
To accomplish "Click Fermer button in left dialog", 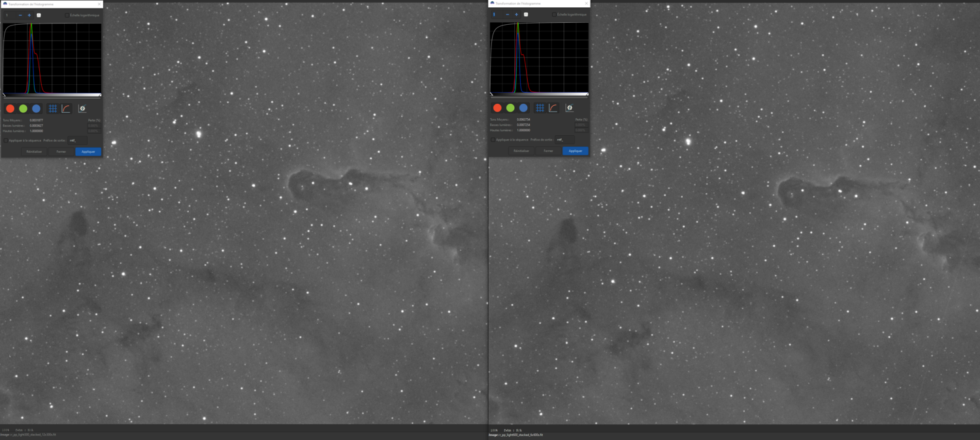I will pyautogui.click(x=61, y=151).
